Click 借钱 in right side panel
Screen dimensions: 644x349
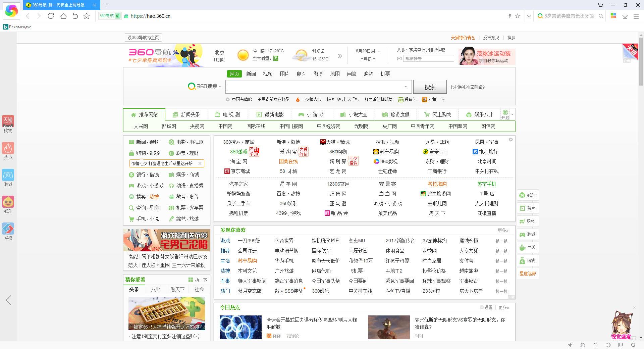click(528, 260)
